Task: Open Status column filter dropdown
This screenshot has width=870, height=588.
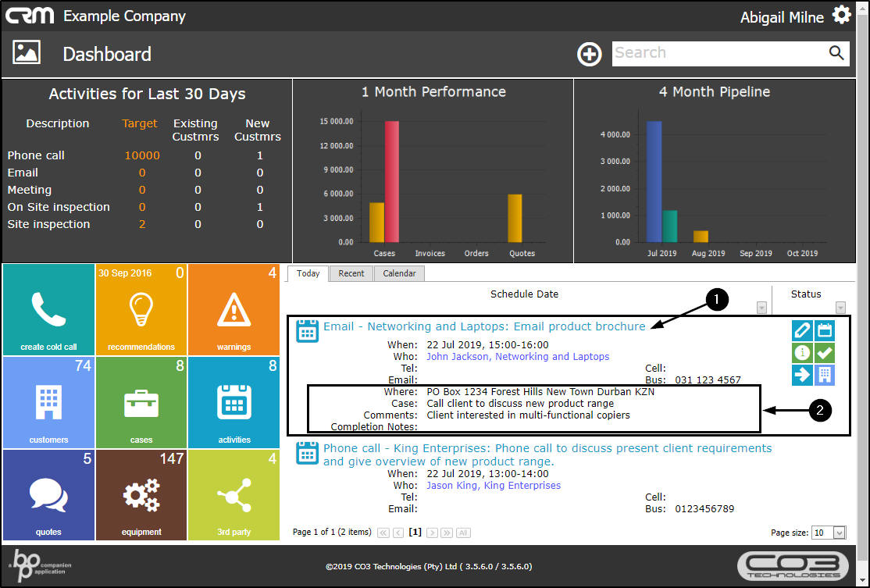Action: (x=840, y=308)
